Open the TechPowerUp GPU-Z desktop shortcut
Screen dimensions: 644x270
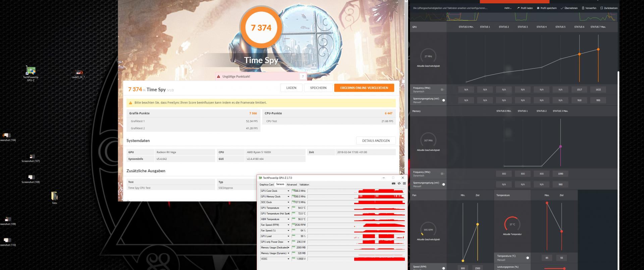(31, 74)
